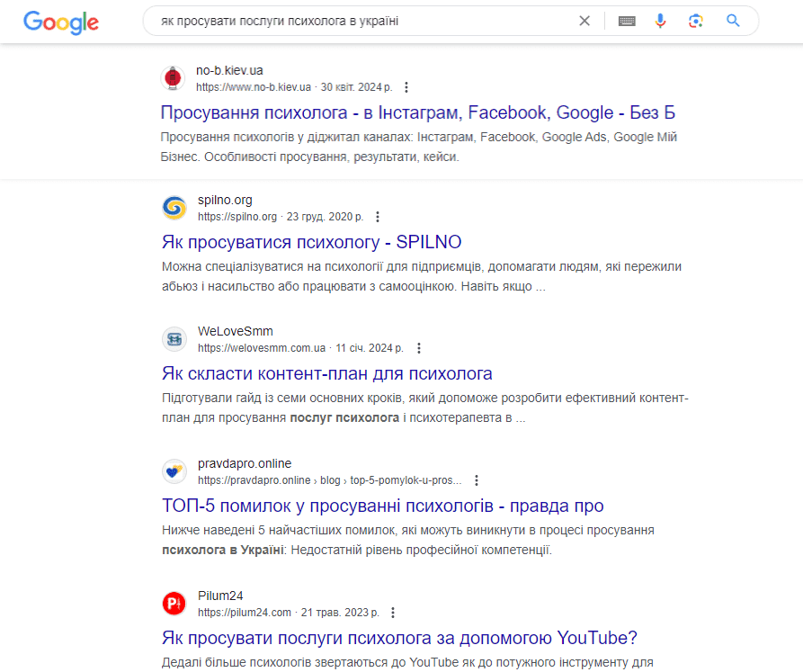
Task: Open 'Як просуватися психологу - SPILNO' link
Action: point(311,242)
